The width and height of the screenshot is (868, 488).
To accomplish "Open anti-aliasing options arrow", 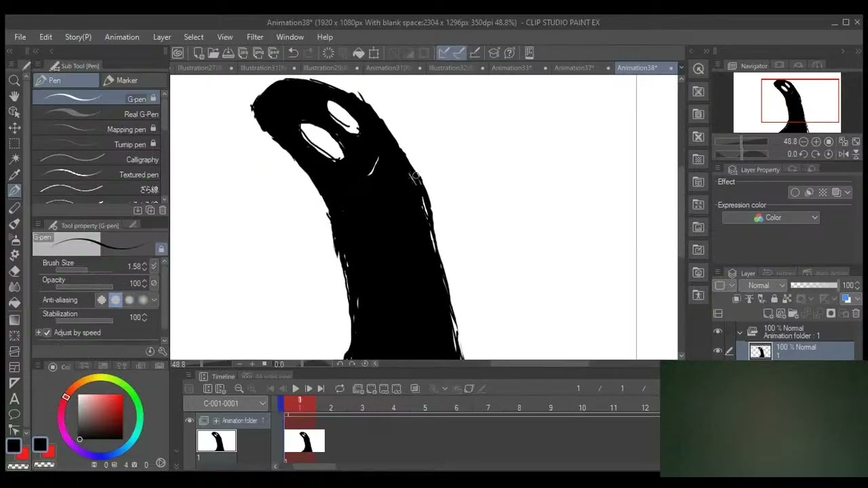I will (155, 300).
